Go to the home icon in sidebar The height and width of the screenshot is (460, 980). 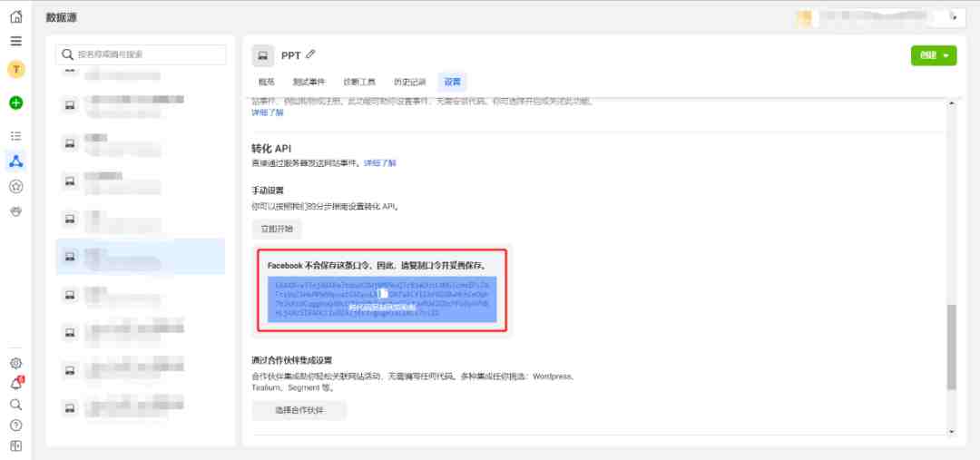tap(16, 16)
